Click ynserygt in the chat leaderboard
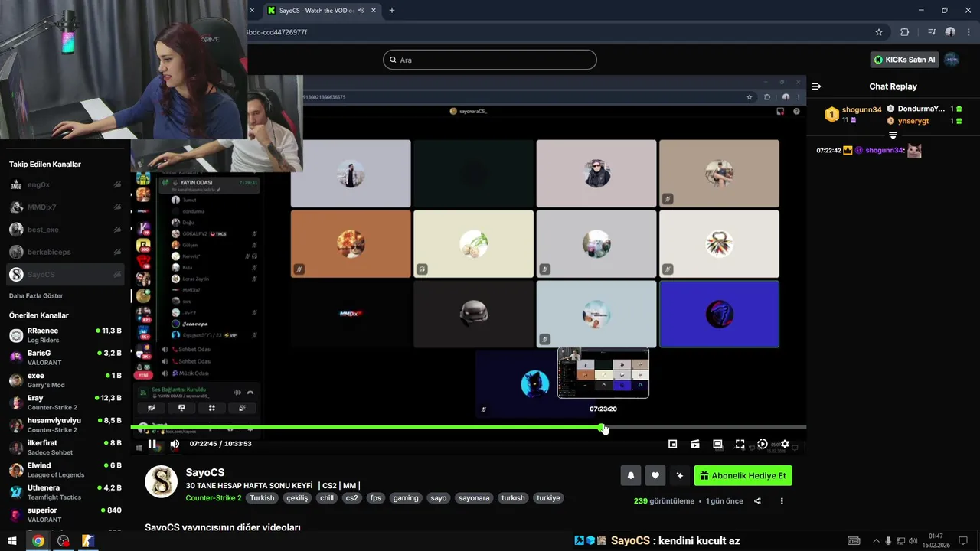Viewport: 980px width, 551px height. [x=913, y=121]
